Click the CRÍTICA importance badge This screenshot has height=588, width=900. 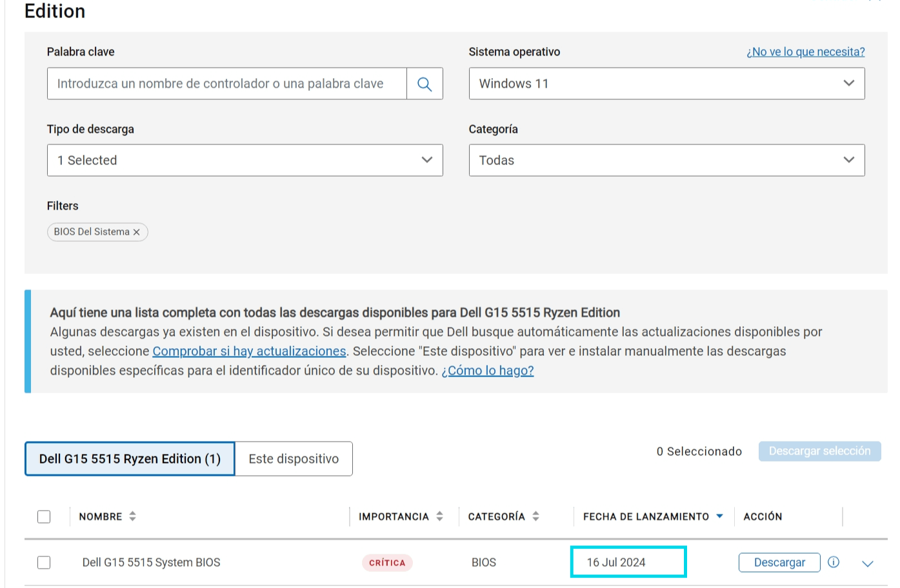pyautogui.click(x=387, y=563)
